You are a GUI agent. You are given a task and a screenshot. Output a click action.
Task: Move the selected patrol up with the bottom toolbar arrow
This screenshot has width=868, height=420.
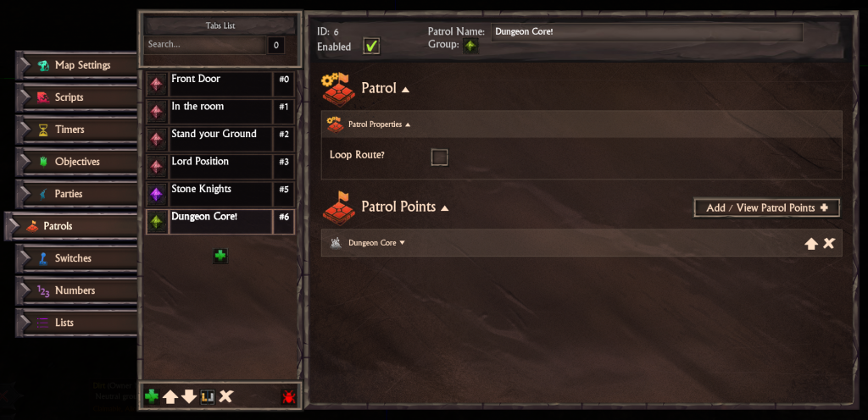point(170,396)
